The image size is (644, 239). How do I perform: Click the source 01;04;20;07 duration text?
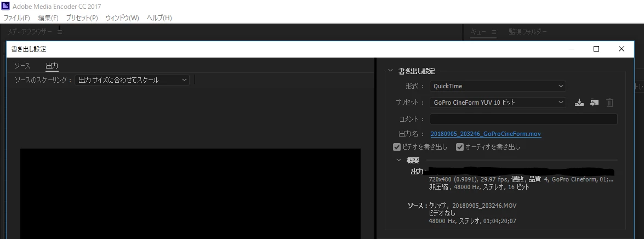point(500,221)
